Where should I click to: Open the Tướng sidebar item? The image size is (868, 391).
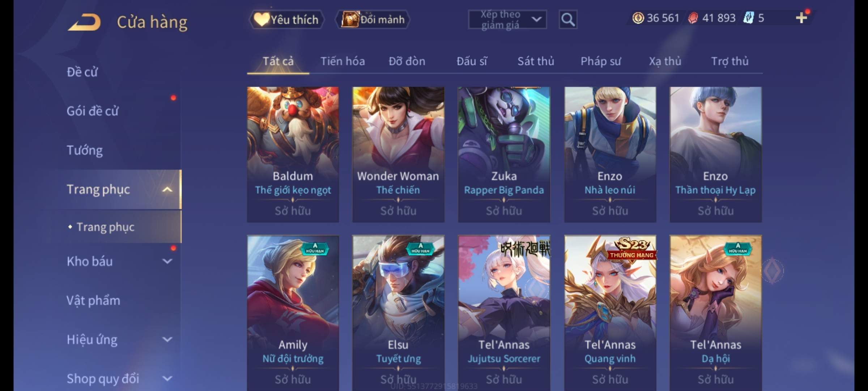(85, 150)
